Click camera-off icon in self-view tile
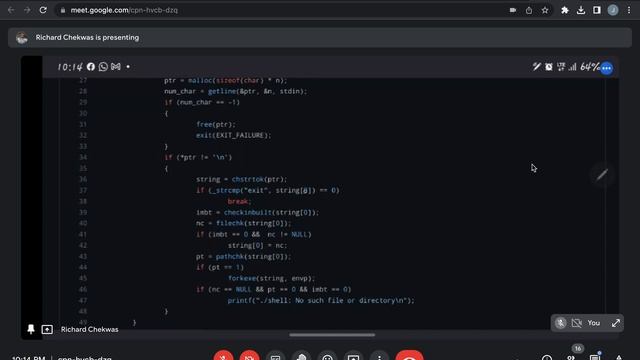Screen dimensions: 640x360 coord(576,323)
